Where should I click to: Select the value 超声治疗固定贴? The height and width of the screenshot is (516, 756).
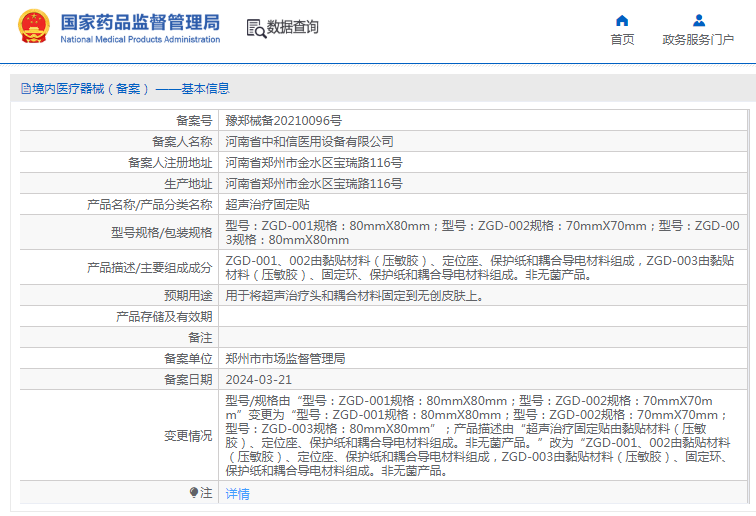point(268,204)
